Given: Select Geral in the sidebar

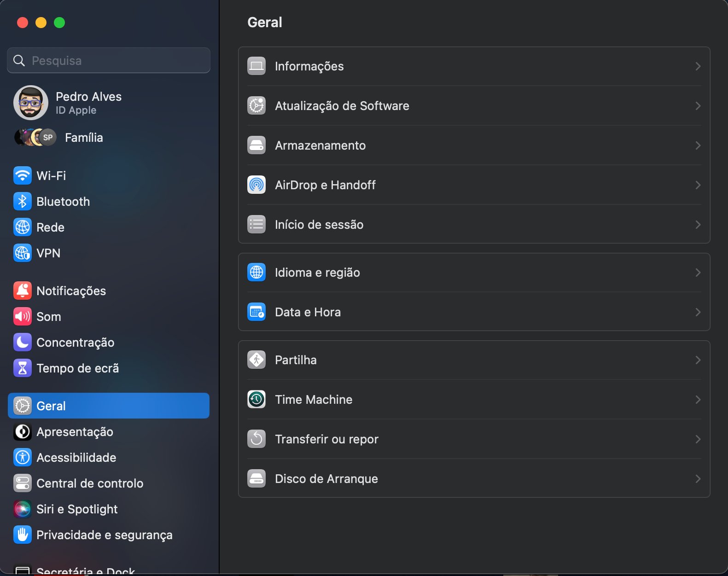Looking at the screenshot, I should [x=109, y=406].
